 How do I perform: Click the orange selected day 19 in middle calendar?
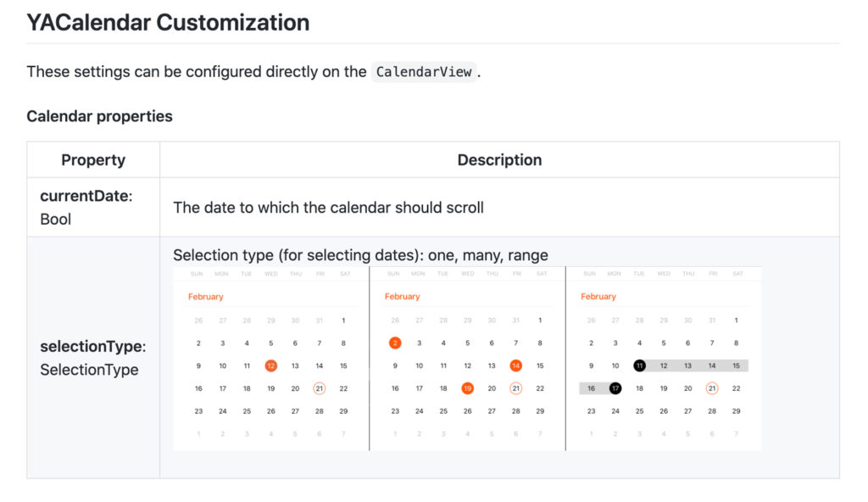pos(467,388)
